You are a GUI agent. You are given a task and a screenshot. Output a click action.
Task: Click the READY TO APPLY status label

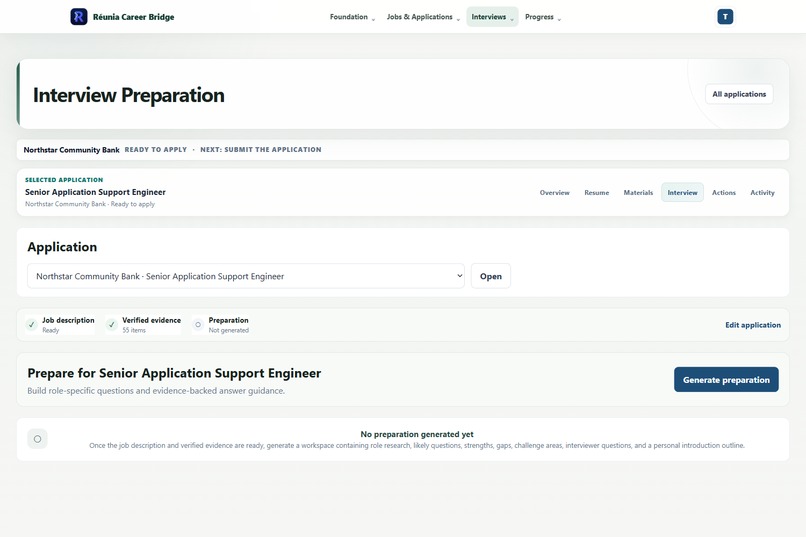click(x=156, y=150)
